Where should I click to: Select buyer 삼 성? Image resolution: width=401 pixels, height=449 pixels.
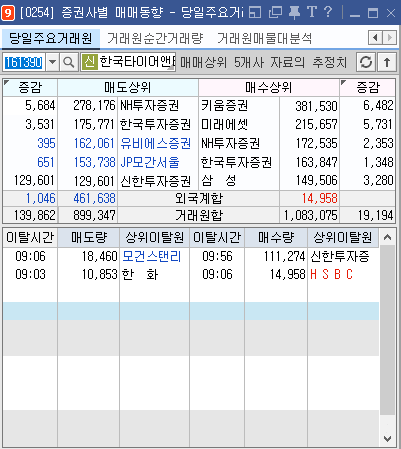(219, 181)
